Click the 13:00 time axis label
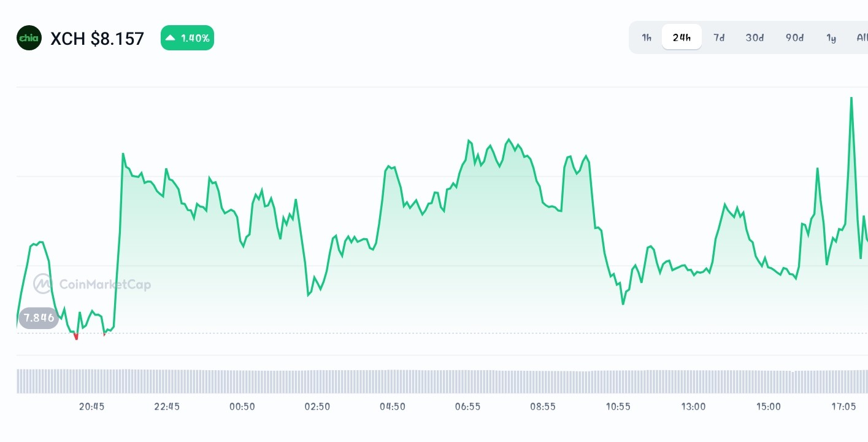Viewport: 868px width, 442px height. click(693, 406)
